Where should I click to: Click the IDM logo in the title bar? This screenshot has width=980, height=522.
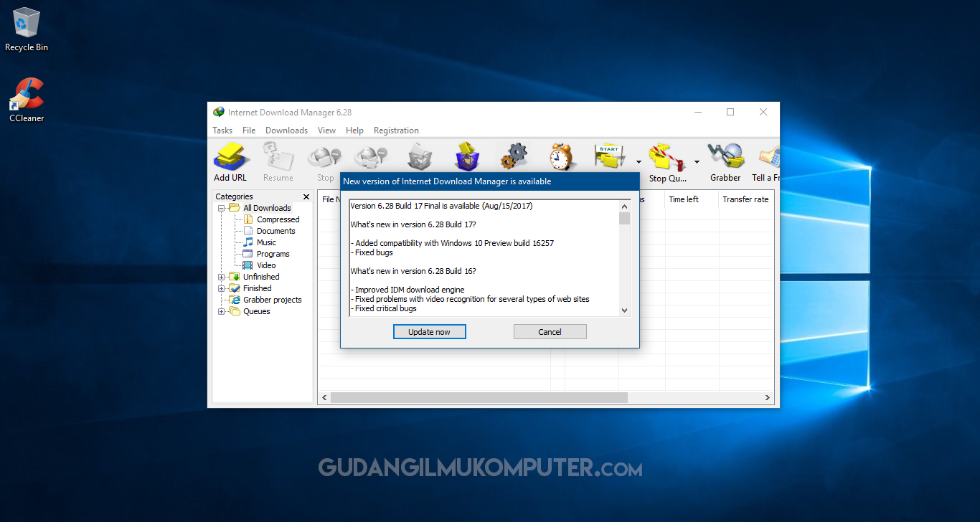point(219,112)
